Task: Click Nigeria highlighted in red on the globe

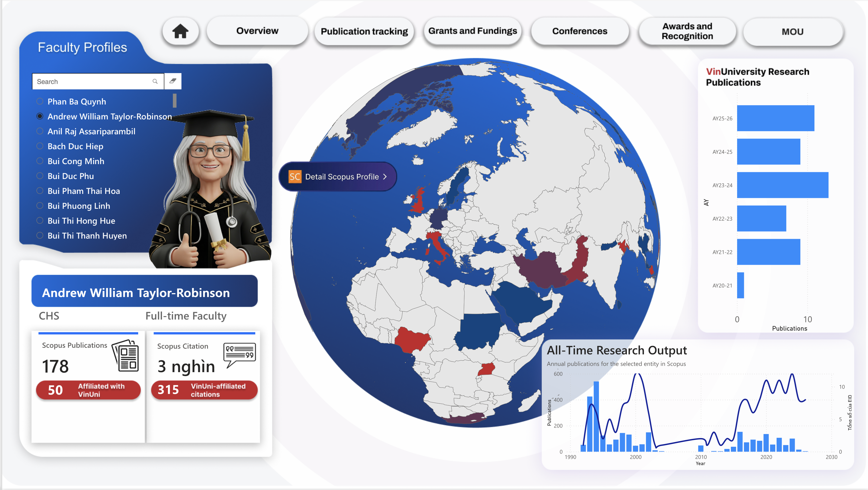Action: point(412,340)
